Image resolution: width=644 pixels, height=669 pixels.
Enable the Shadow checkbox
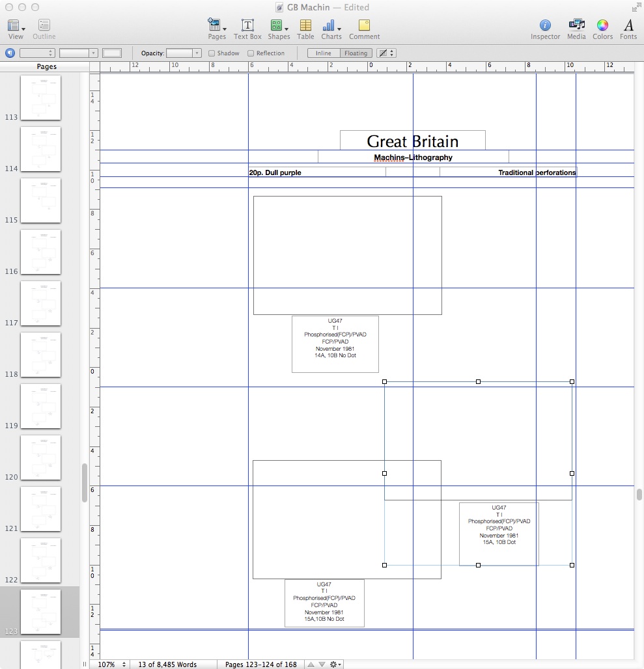212,53
